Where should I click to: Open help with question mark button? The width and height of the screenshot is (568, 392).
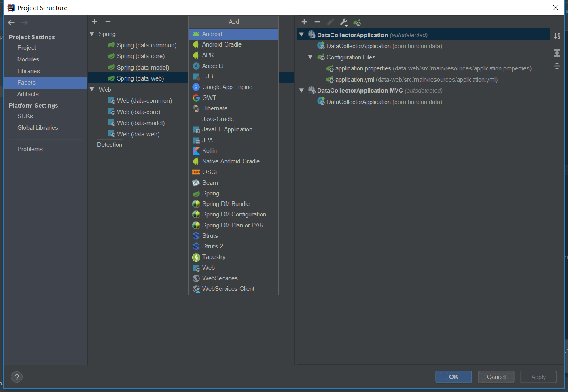(x=17, y=377)
